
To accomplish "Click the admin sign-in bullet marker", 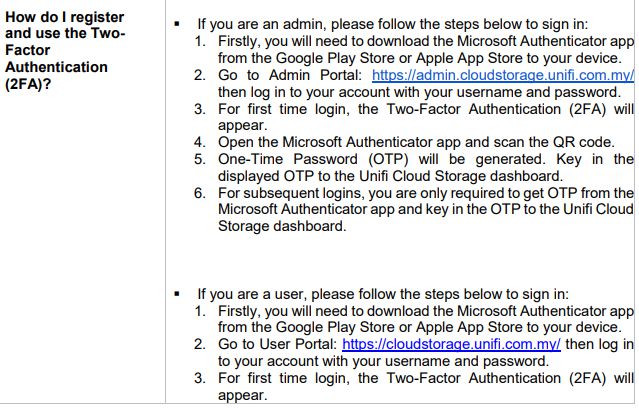I will 177,24.
